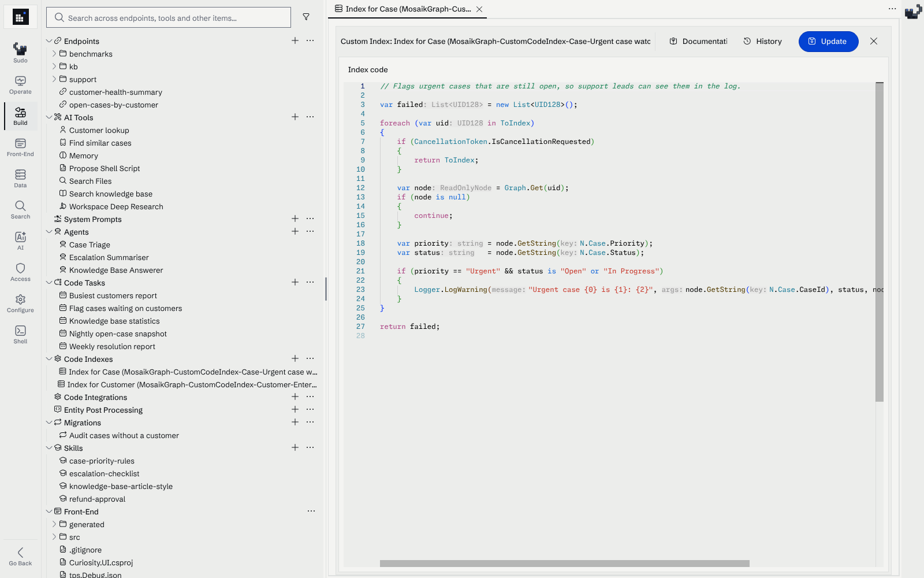924x578 pixels.
Task: Click the Update button
Action: 828,41
